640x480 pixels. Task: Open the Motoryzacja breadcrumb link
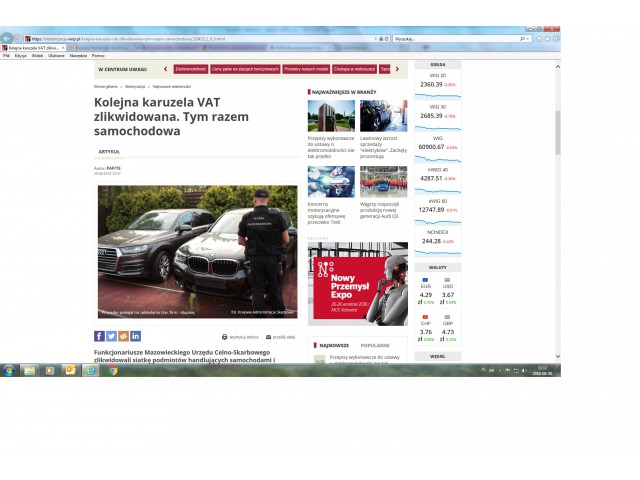click(135, 87)
